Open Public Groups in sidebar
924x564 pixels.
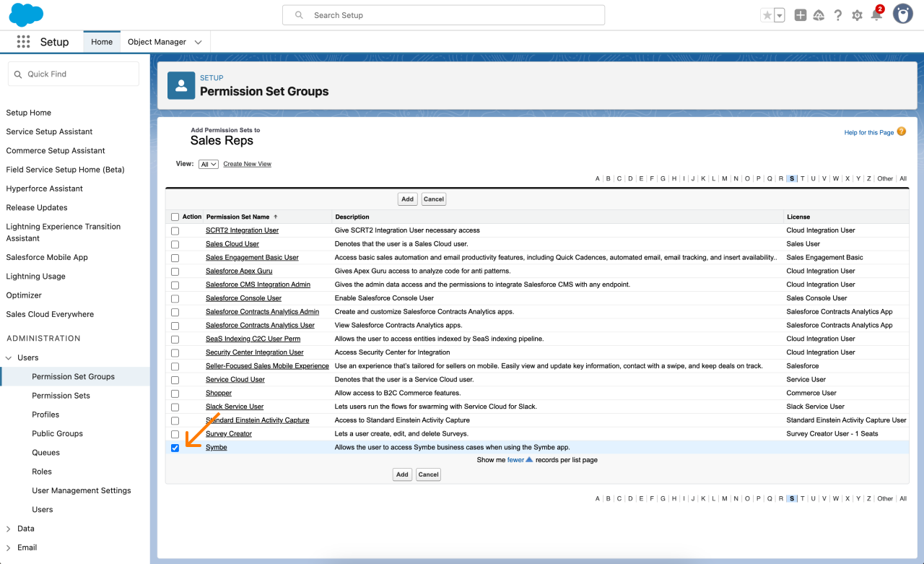pos(58,433)
